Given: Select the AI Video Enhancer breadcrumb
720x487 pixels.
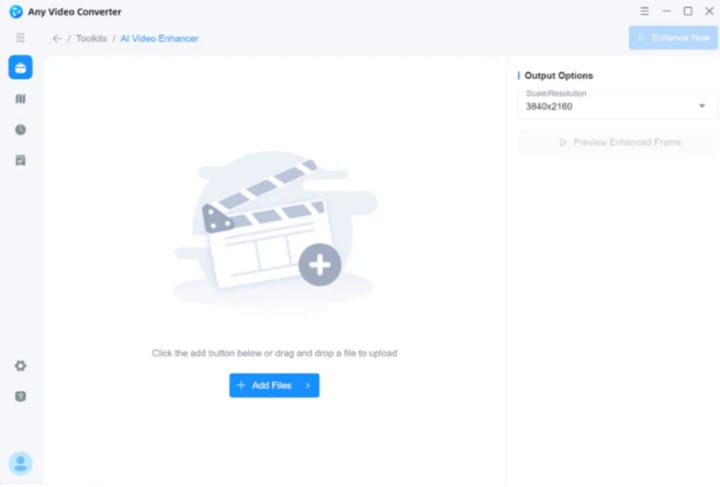Looking at the screenshot, I should pos(159,39).
